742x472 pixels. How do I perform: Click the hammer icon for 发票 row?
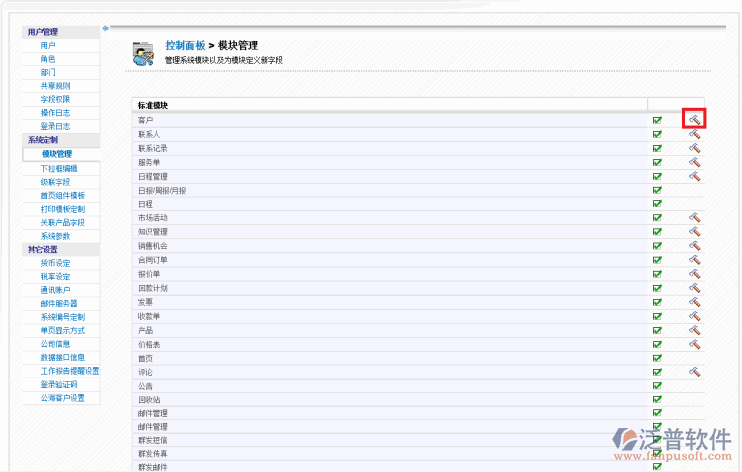click(x=694, y=301)
